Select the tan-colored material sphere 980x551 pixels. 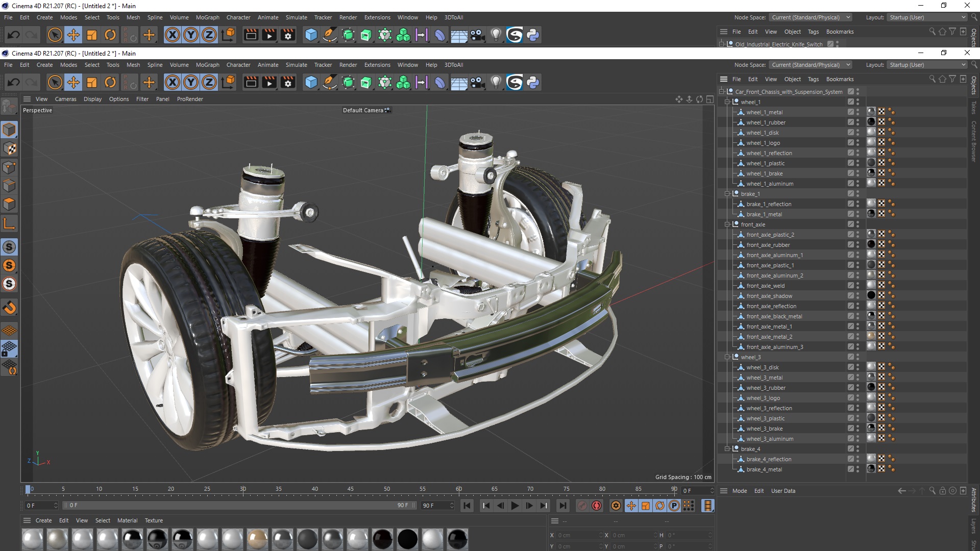coord(257,539)
